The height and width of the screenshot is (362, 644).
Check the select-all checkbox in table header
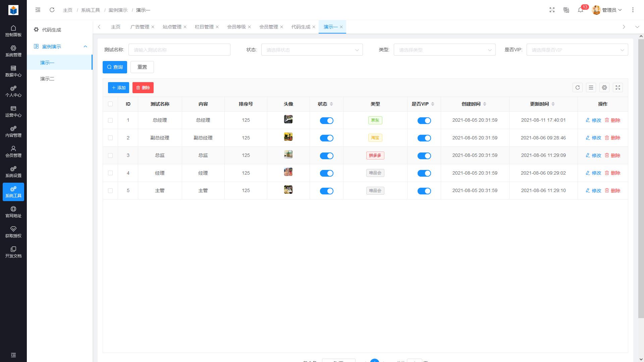pyautogui.click(x=110, y=104)
